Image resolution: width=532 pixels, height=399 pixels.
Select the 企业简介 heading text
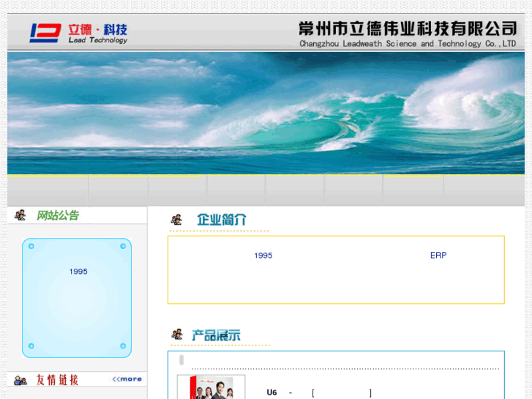coord(222,220)
